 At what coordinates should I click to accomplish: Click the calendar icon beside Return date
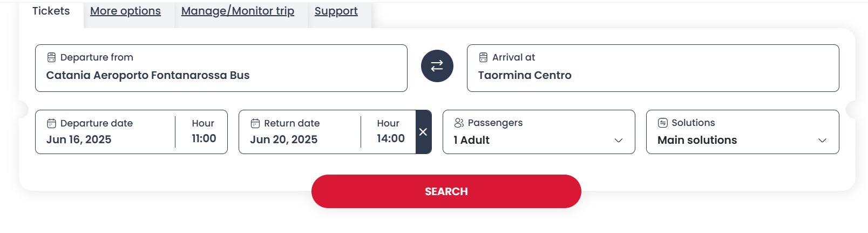(x=255, y=123)
